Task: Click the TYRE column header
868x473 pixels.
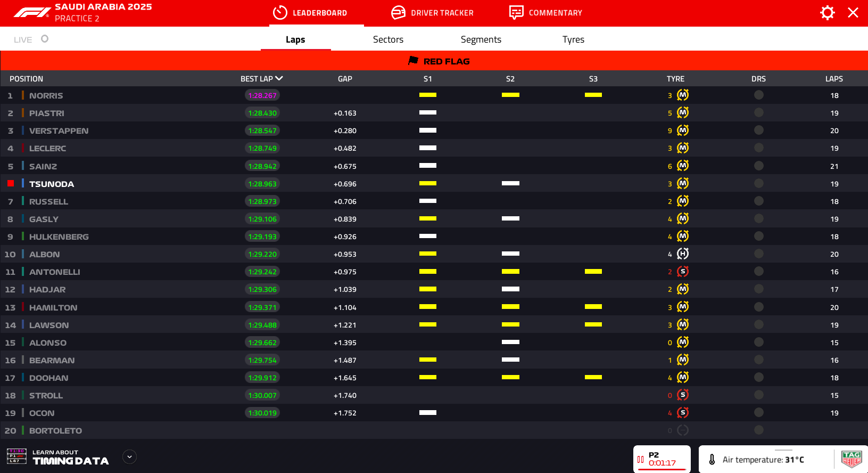Action: click(x=675, y=79)
